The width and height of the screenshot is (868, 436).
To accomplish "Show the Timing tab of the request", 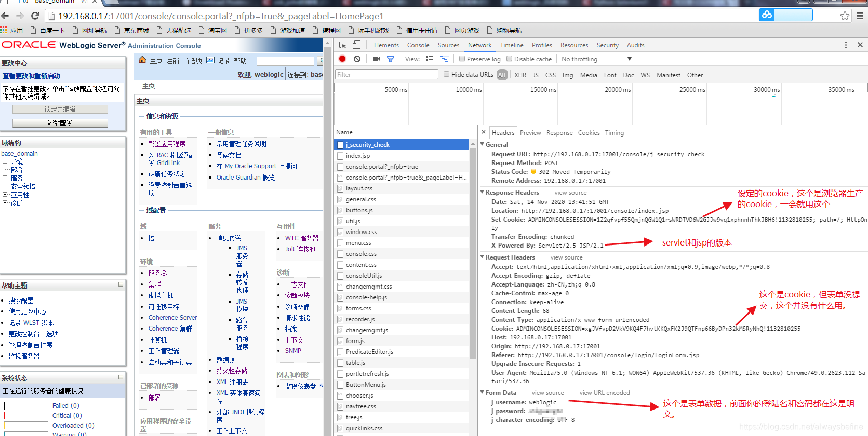I will pyautogui.click(x=614, y=133).
